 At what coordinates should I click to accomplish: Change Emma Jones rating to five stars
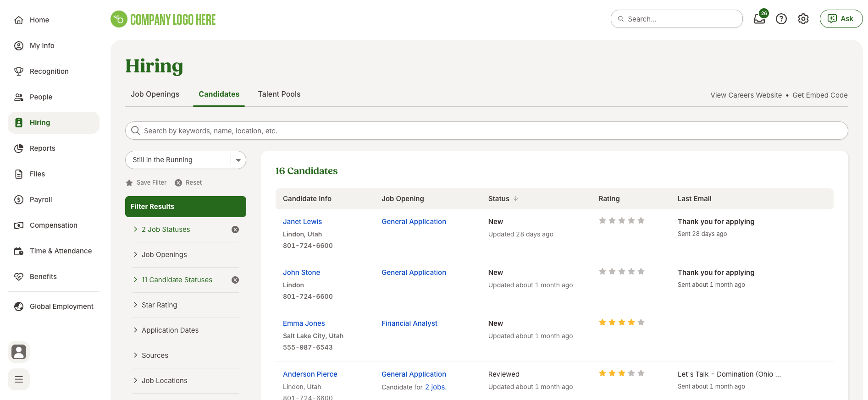point(641,323)
